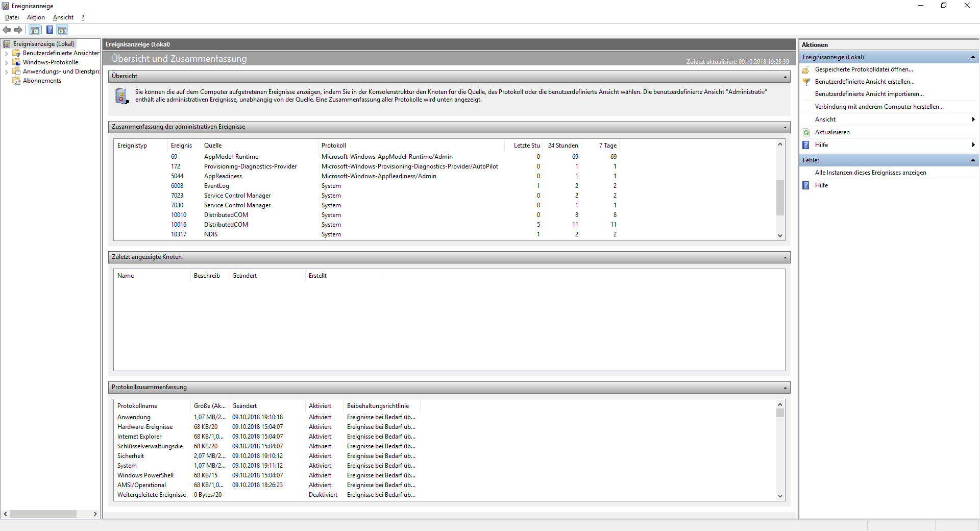Viewport: 980px width, 531px height.
Task: Click the right arrow of the console tree scrollbar
Action: point(95,514)
